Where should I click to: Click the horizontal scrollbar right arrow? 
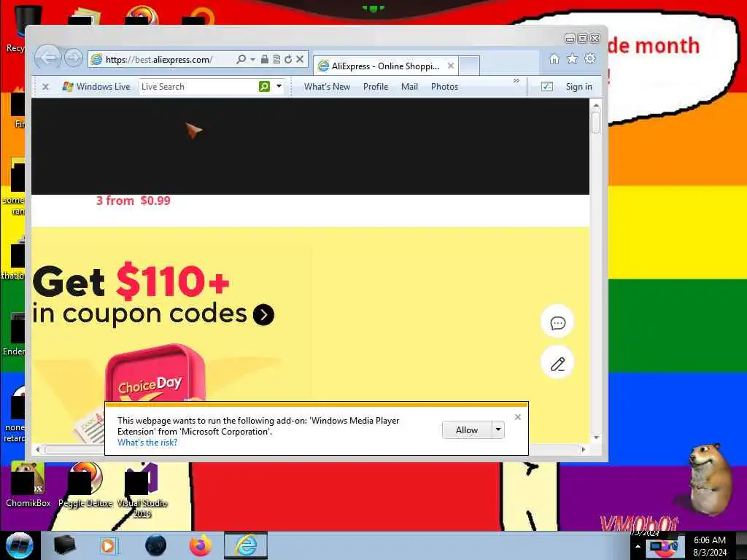tap(583, 449)
